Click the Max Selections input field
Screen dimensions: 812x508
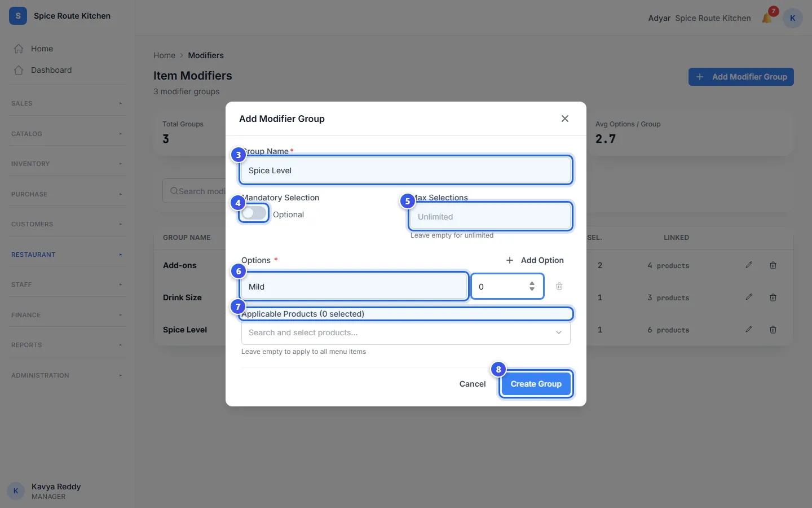490,217
